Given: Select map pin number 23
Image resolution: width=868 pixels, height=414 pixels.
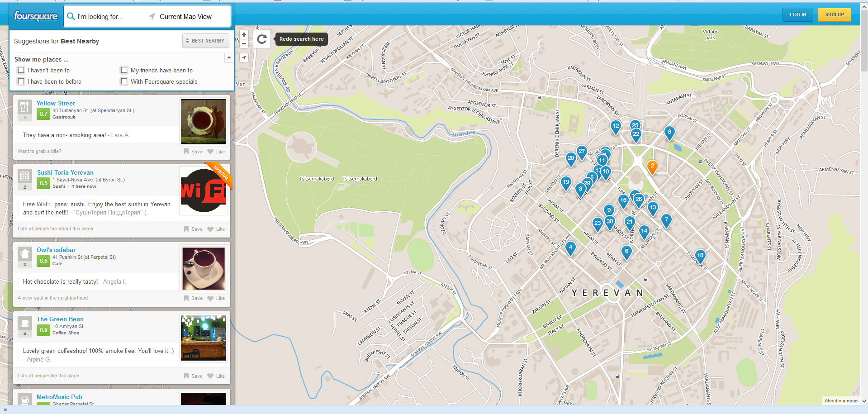Looking at the screenshot, I should 598,224.
